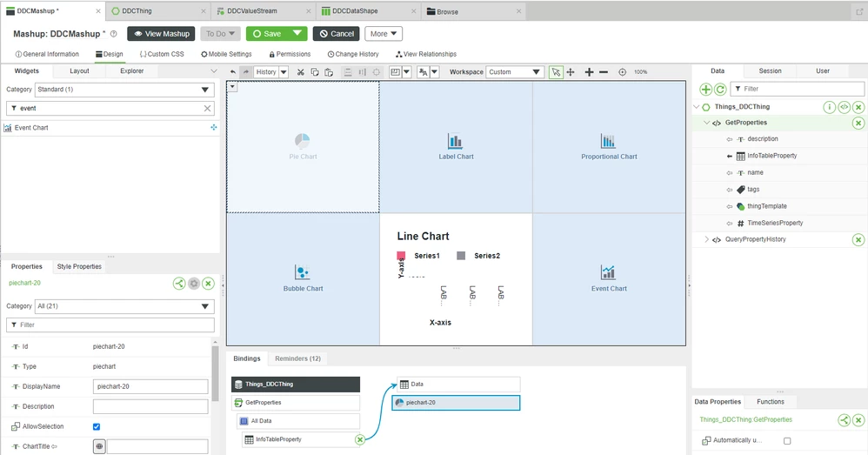Screen dimensions: 868x455
Task: Click the DisplayName input field
Action: click(150, 387)
